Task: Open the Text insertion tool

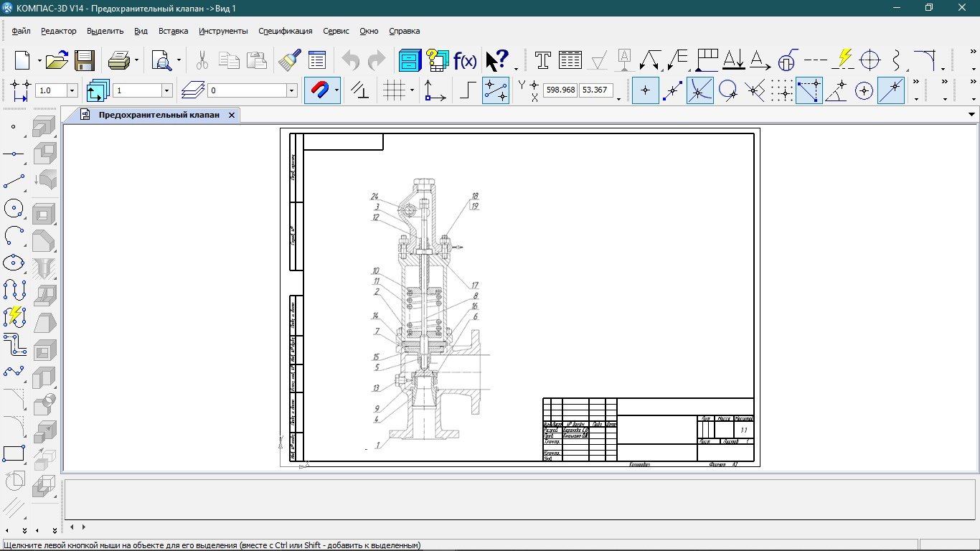Action: (x=543, y=60)
